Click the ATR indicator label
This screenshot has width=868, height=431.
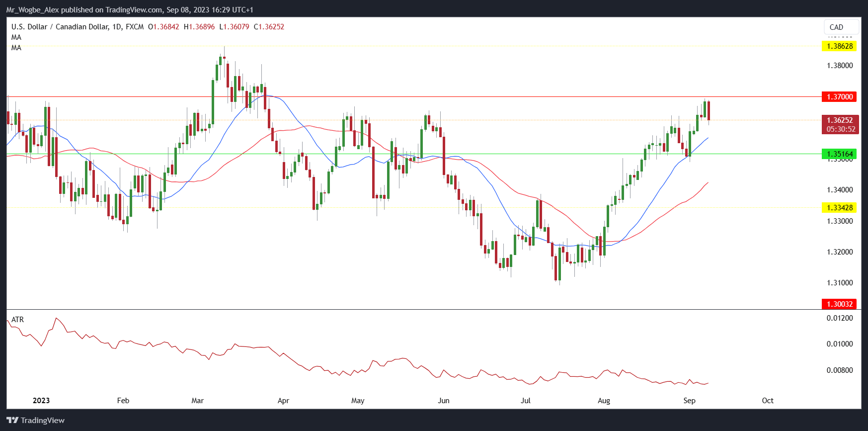coord(17,320)
